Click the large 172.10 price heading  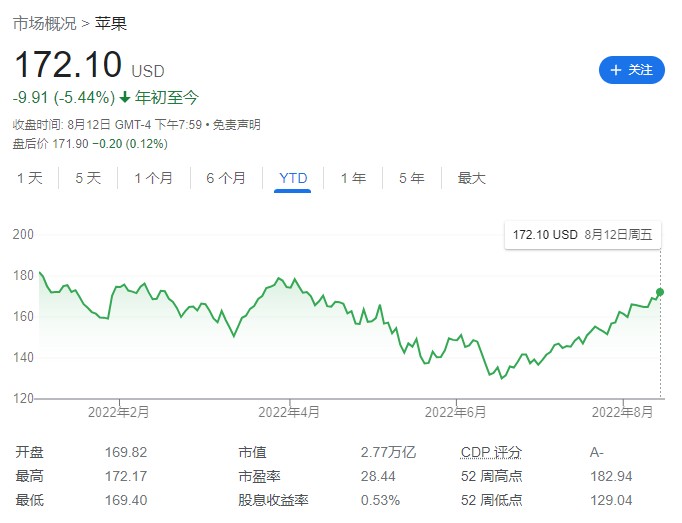click(67, 67)
